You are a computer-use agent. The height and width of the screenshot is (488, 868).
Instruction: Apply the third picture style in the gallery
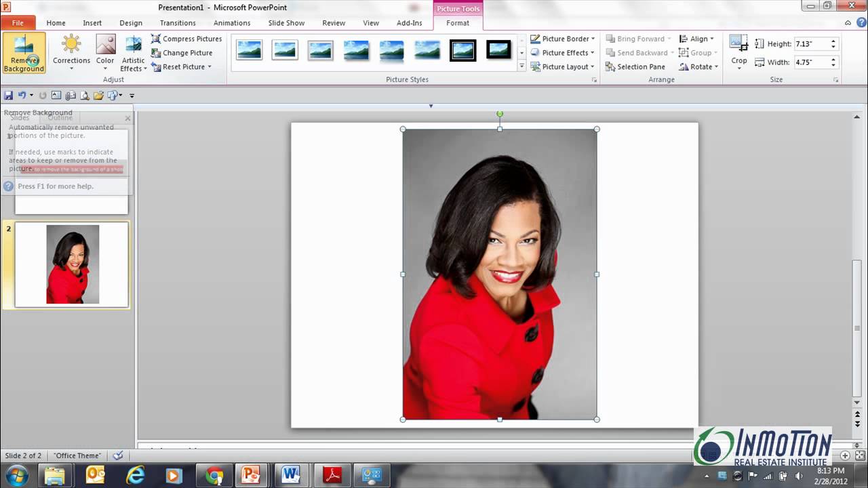click(321, 50)
